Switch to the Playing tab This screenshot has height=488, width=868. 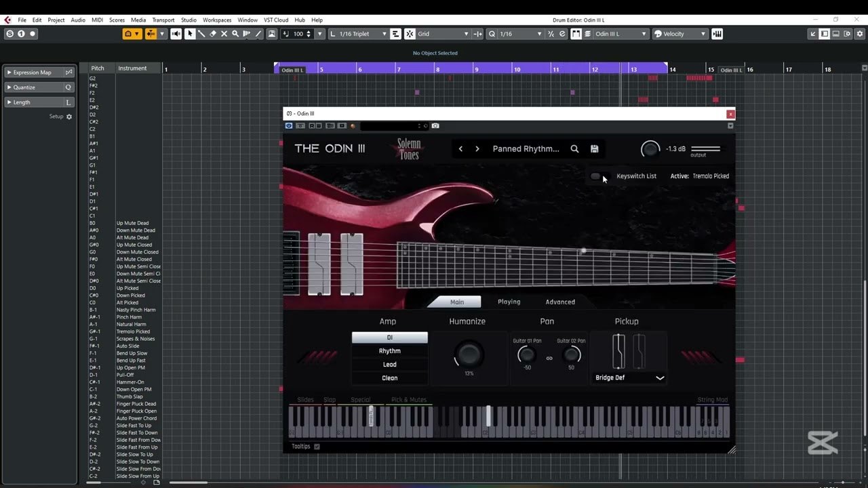(509, 302)
